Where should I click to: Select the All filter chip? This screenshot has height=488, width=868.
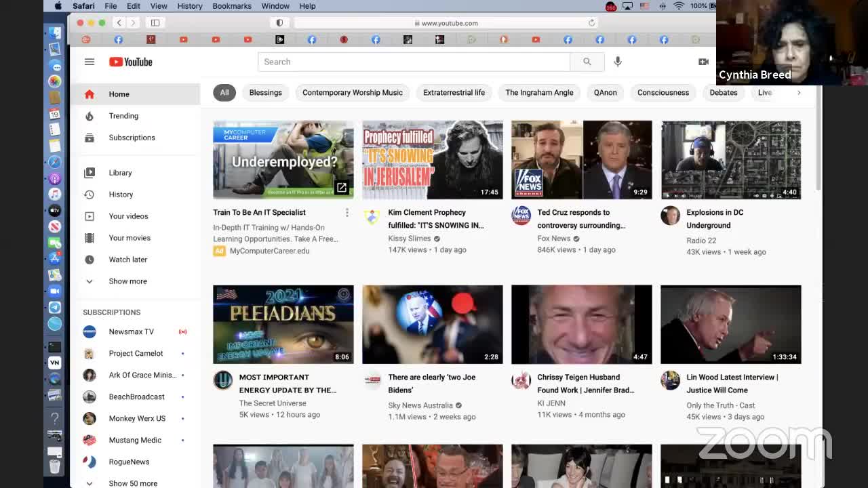coord(224,93)
